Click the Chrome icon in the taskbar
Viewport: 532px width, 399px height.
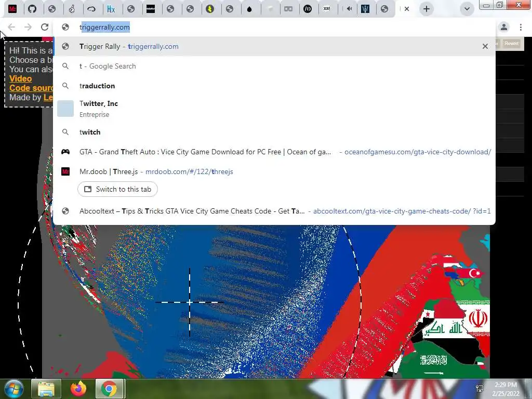click(x=109, y=389)
